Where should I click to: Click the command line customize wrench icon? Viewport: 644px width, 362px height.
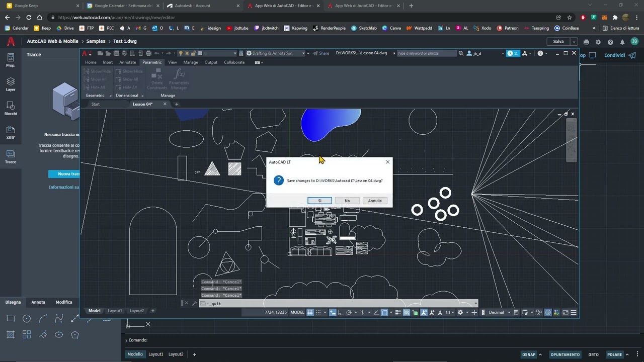coord(194,303)
